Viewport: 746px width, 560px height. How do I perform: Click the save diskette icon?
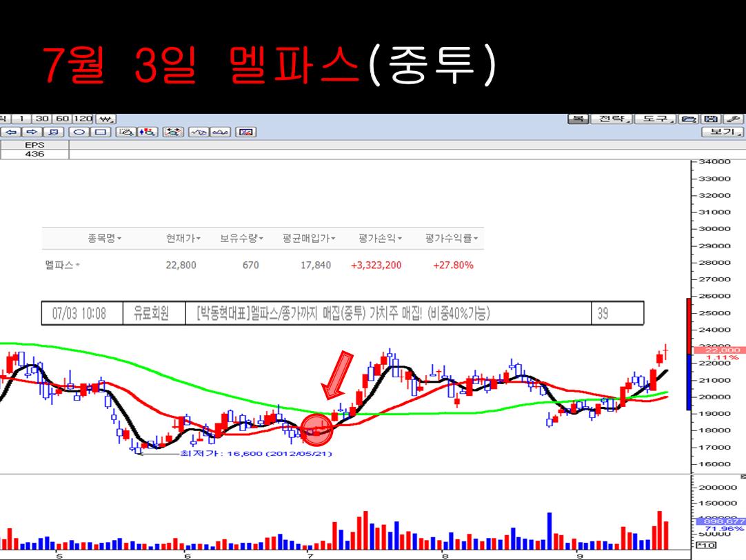pyautogui.click(x=711, y=119)
